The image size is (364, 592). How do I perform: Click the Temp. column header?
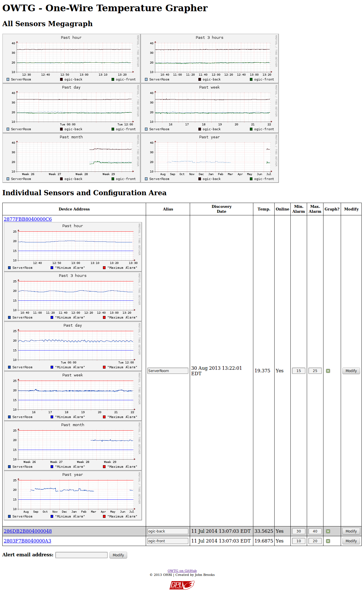264,209
